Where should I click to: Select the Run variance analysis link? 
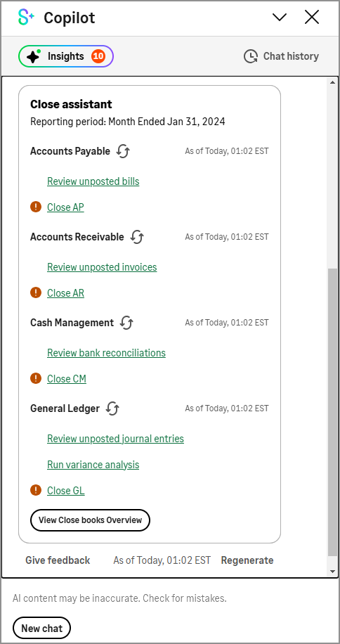[93, 465]
